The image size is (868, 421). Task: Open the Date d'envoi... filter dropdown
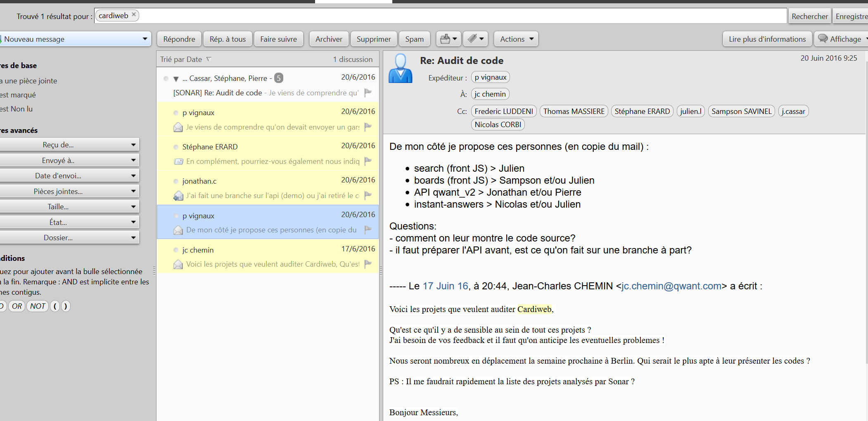point(69,176)
